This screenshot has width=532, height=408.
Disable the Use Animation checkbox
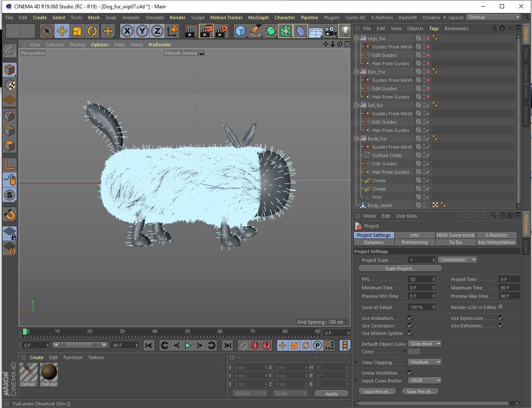click(x=410, y=318)
